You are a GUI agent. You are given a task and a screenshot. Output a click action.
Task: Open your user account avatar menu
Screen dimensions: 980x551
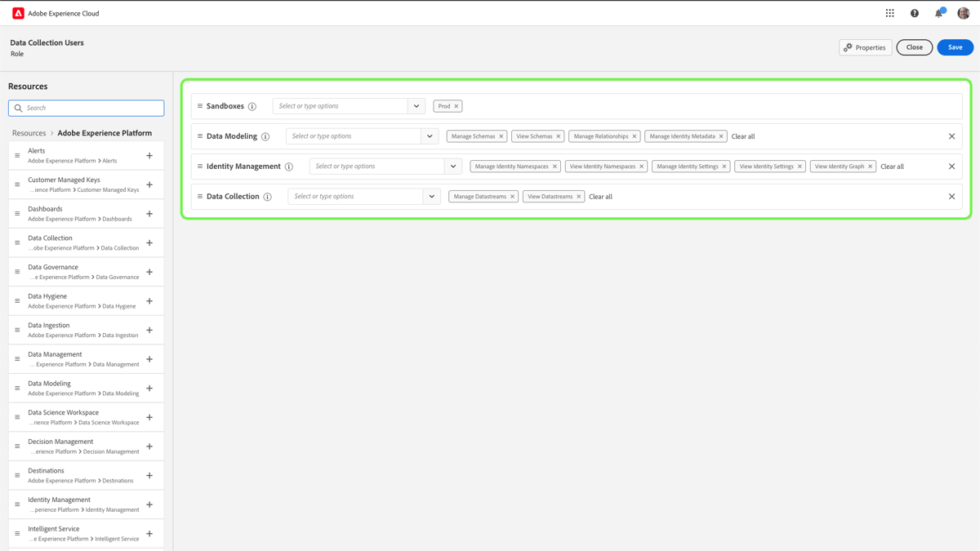(x=963, y=12)
